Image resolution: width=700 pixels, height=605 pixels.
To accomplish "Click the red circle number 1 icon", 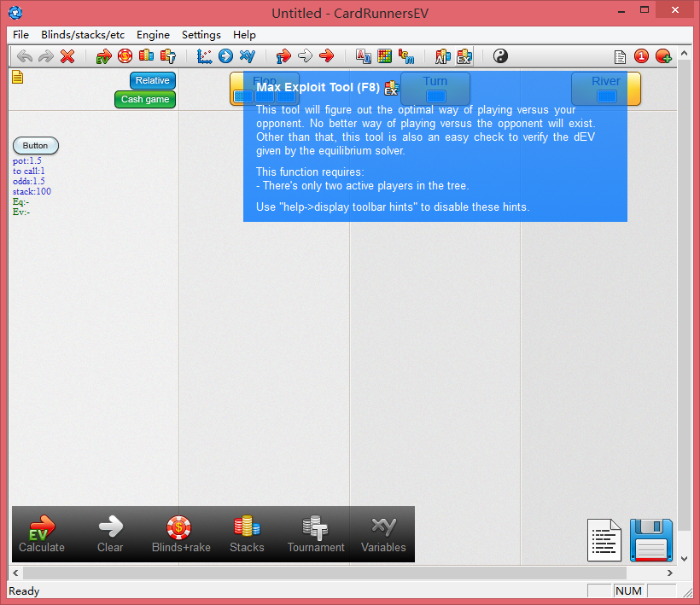I will click(641, 56).
